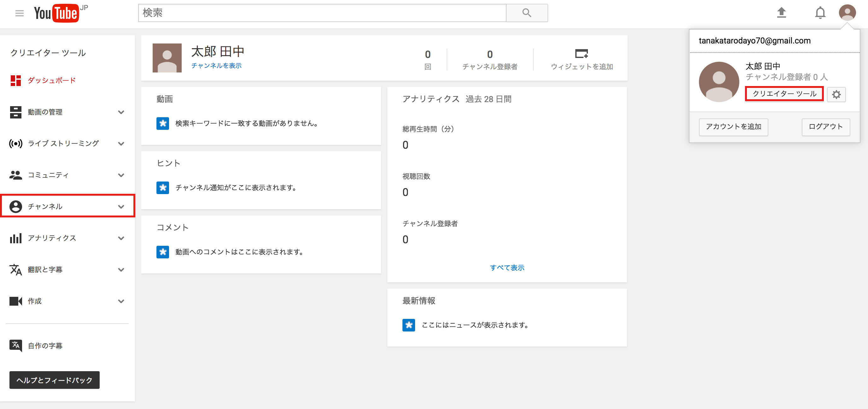Click the コミュニティ people icon
Image resolution: width=868 pixels, height=409 pixels.
point(15,175)
